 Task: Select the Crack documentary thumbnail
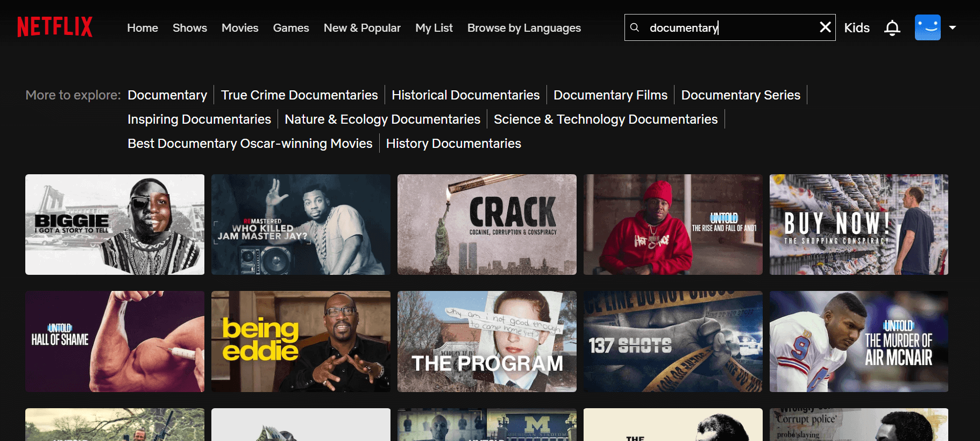point(486,224)
